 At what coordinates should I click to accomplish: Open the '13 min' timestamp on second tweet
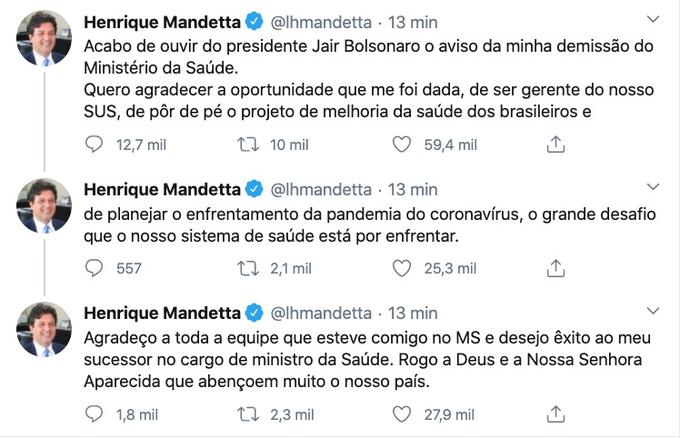click(412, 189)
